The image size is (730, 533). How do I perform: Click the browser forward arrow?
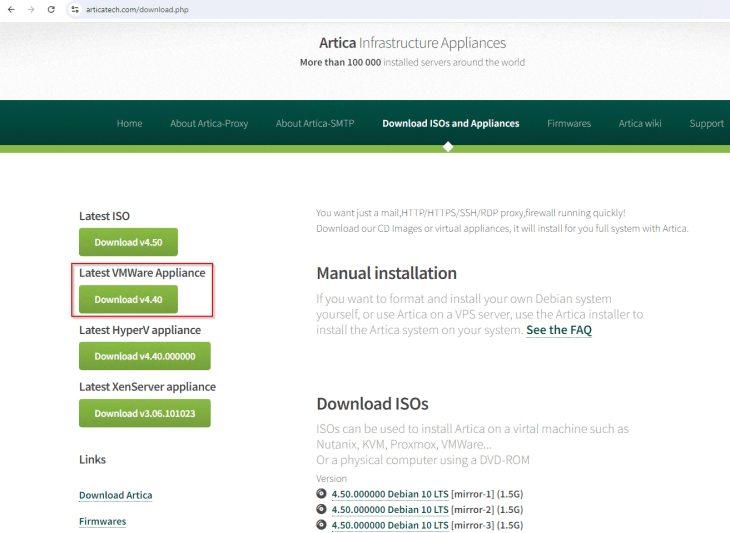click(x=31, y=9)
